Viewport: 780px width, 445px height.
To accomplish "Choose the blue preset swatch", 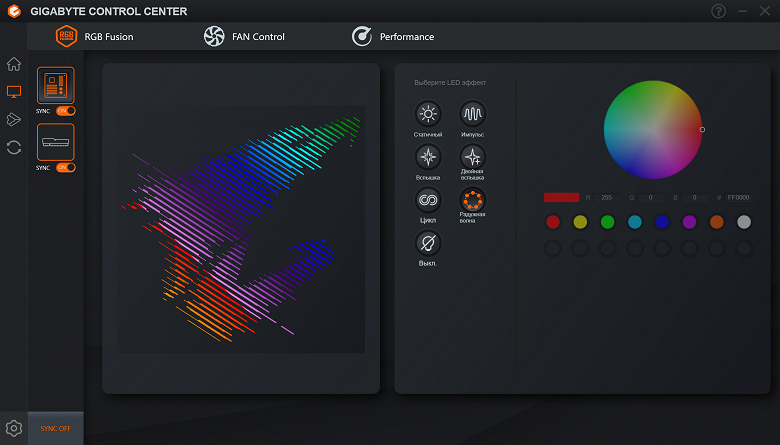I will pyautogui.click(x=662, y=222).
